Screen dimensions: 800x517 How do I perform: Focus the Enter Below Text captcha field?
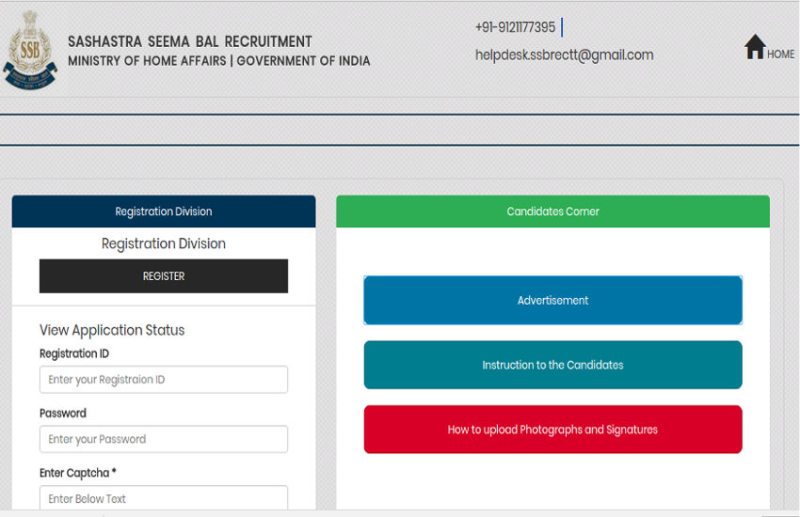point(163,498)
